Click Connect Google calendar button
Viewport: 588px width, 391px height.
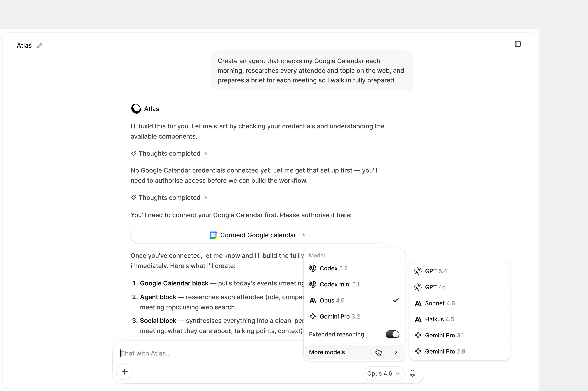258,235
